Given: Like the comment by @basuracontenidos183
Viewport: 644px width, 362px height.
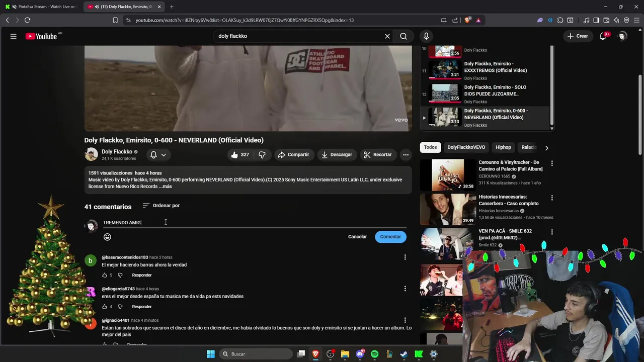Looking at the screenshot, I should (105, 275).
